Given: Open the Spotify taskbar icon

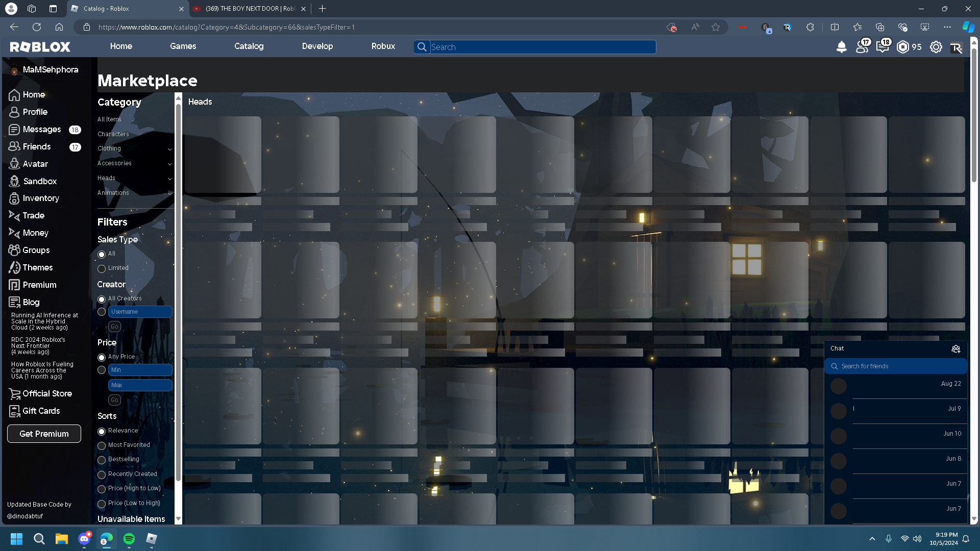Looking at the screenshot, I should (x=129, y=539).
